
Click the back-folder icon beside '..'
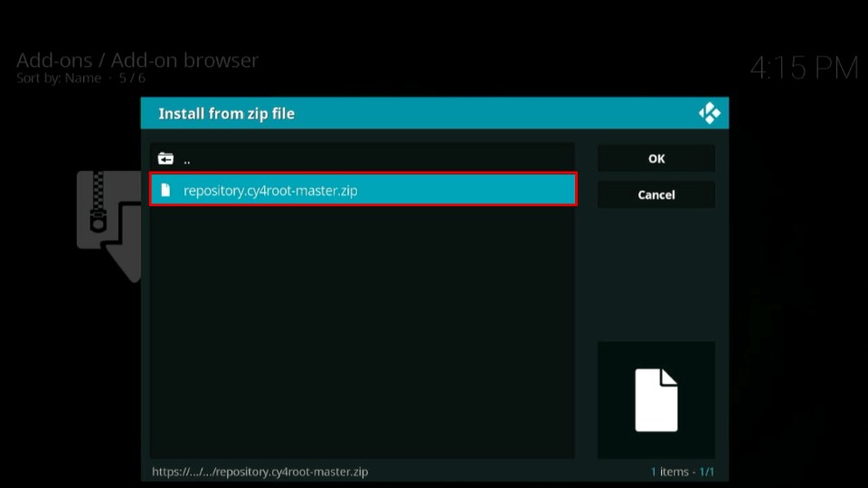(165, 159)
